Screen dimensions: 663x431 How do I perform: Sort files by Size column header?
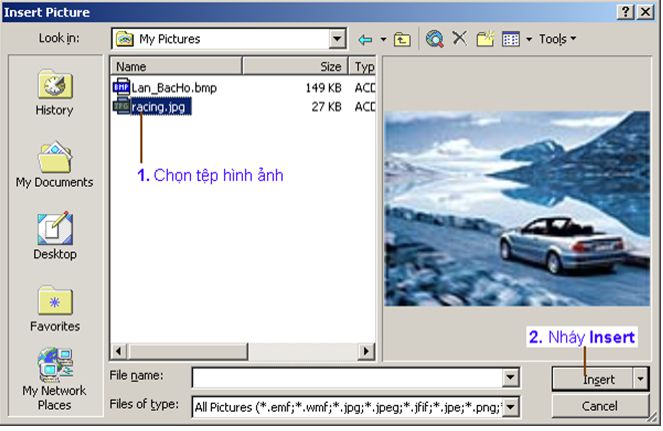click(295, 66)
